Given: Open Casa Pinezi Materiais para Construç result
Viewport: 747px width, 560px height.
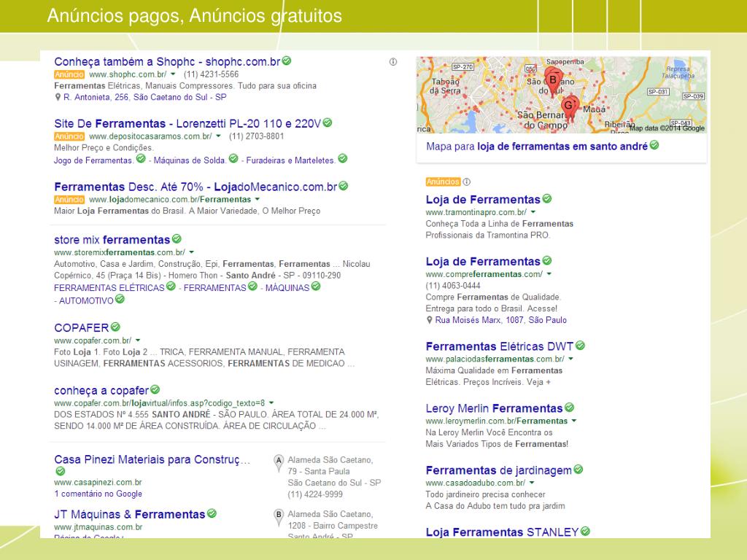Looking at the screenshot, I should pos(152,459).
